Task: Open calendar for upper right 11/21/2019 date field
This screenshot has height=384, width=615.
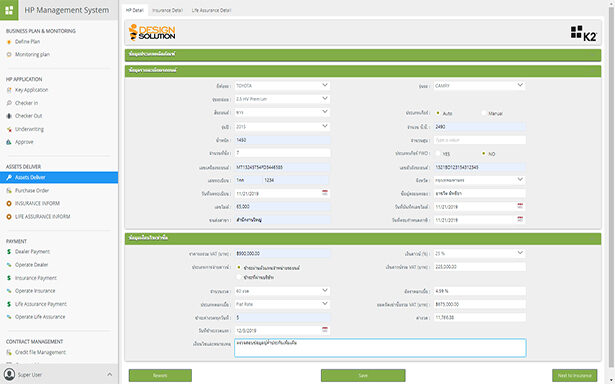Action: click(520, 206)
